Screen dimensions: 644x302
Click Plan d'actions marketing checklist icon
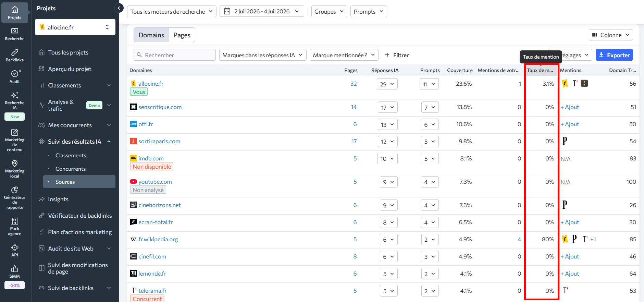41,232
